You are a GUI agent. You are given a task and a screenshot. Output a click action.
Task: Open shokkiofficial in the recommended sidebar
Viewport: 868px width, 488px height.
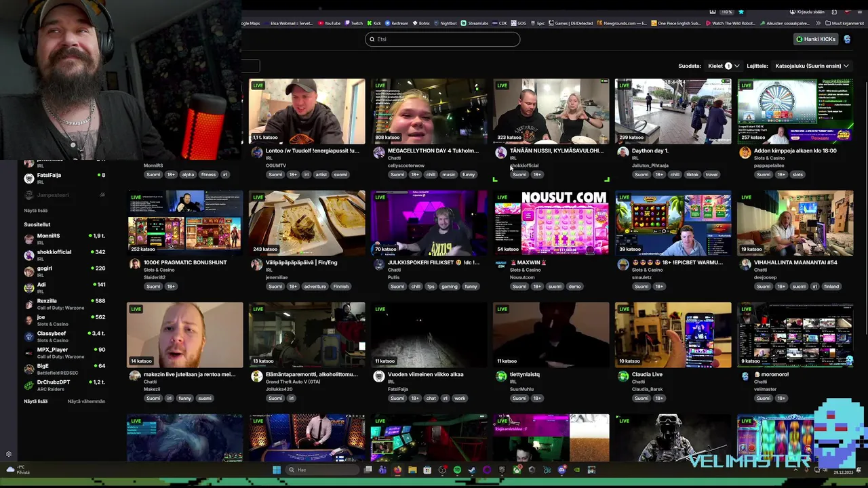(x=64, y=255)
